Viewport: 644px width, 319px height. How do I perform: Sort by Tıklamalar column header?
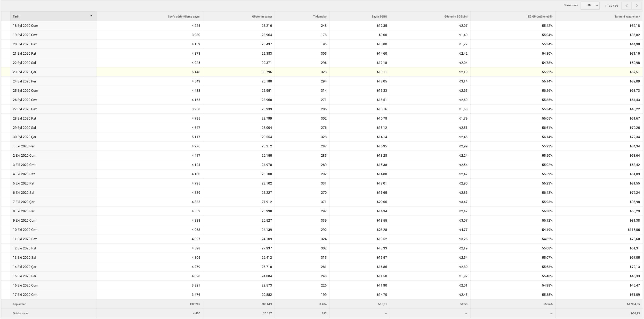coord(320,16)
